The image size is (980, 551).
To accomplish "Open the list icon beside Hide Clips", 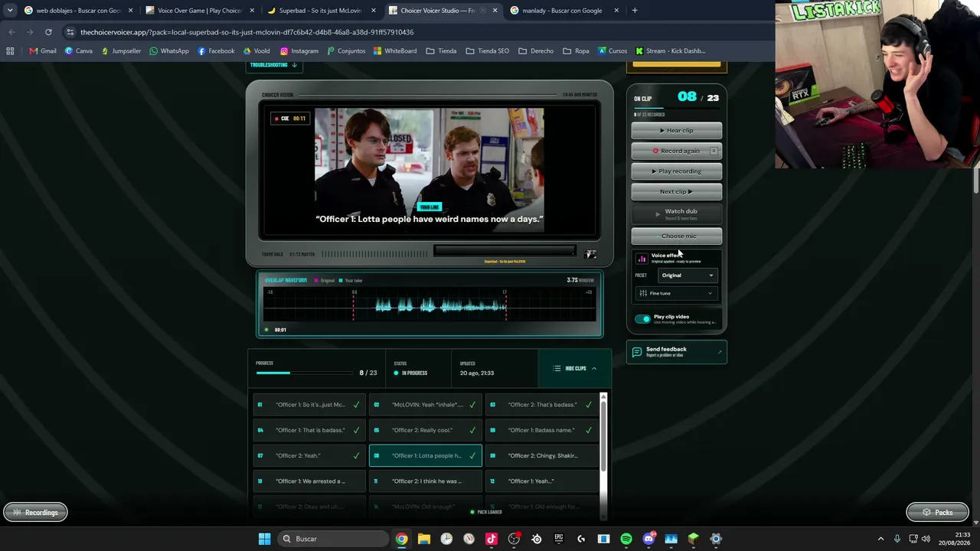I will [557, 369].
